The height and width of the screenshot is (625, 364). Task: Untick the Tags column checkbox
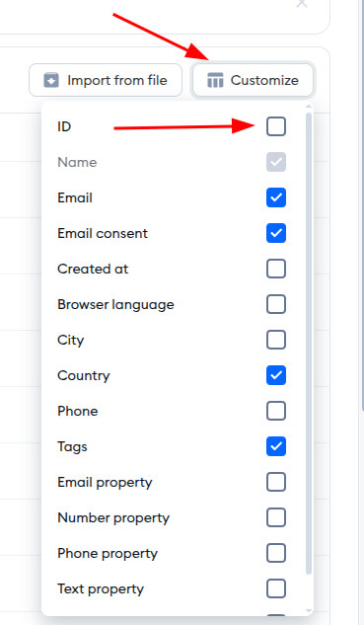(276, 446)
